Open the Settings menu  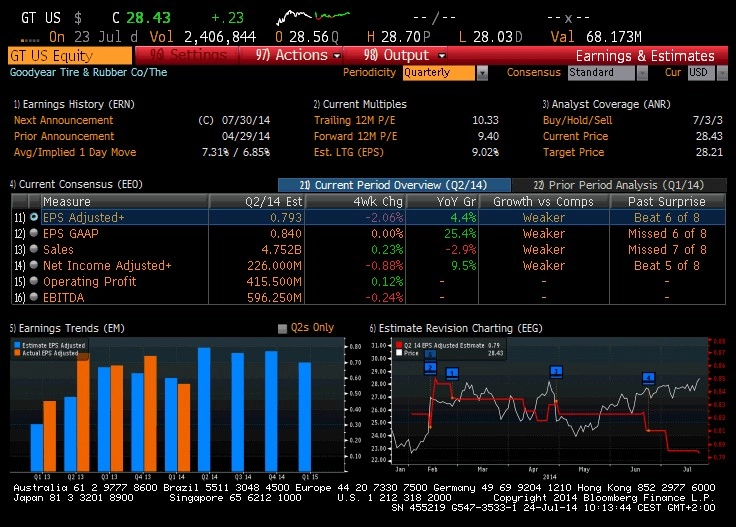click(x=187, y=55)
